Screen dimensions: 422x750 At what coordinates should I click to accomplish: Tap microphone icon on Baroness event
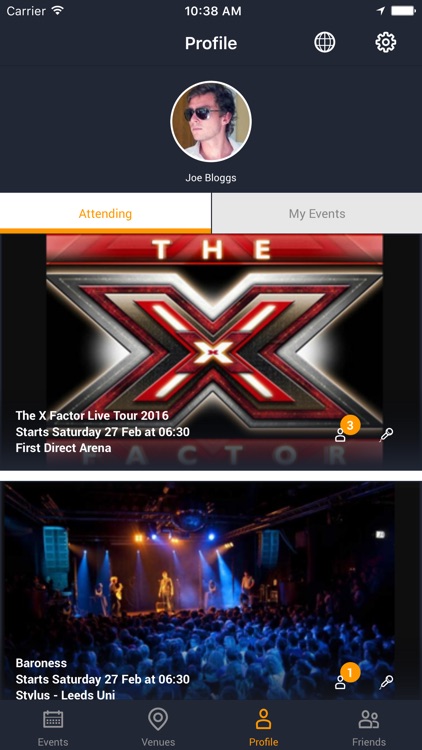tap(386, 682)
